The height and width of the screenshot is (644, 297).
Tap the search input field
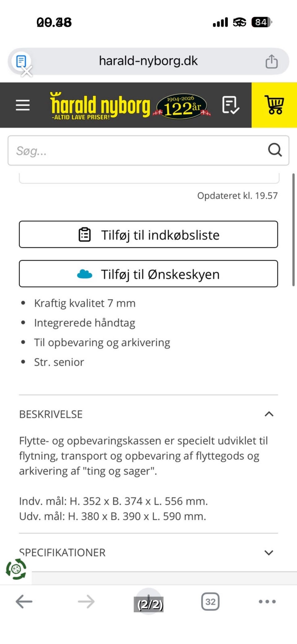pyautogui.click(x=124, y=151)
